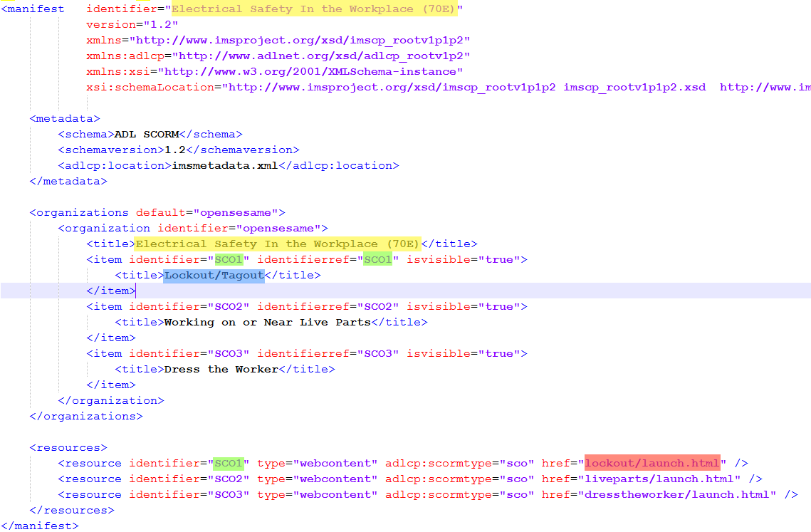This screenshot has height=532, width=811.
Task: Click the closing </manifest> tag
Action: (39, 526)
